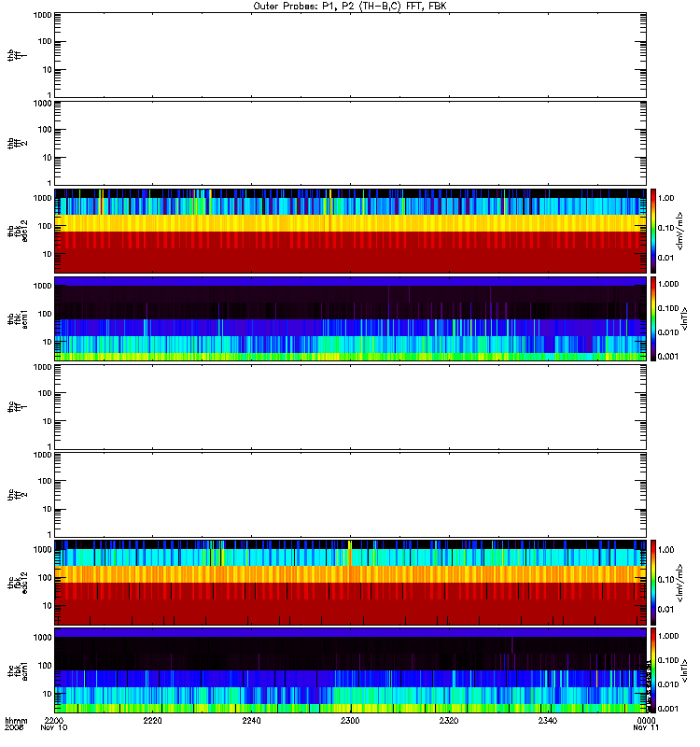Click the empty thb fff 1 plot panel
Screen dimensions: 700x747
(x=350, y=55)
